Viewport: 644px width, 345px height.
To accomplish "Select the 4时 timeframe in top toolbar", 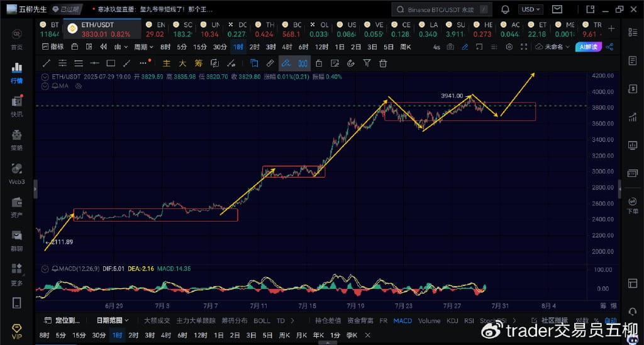I will point(287,47).
